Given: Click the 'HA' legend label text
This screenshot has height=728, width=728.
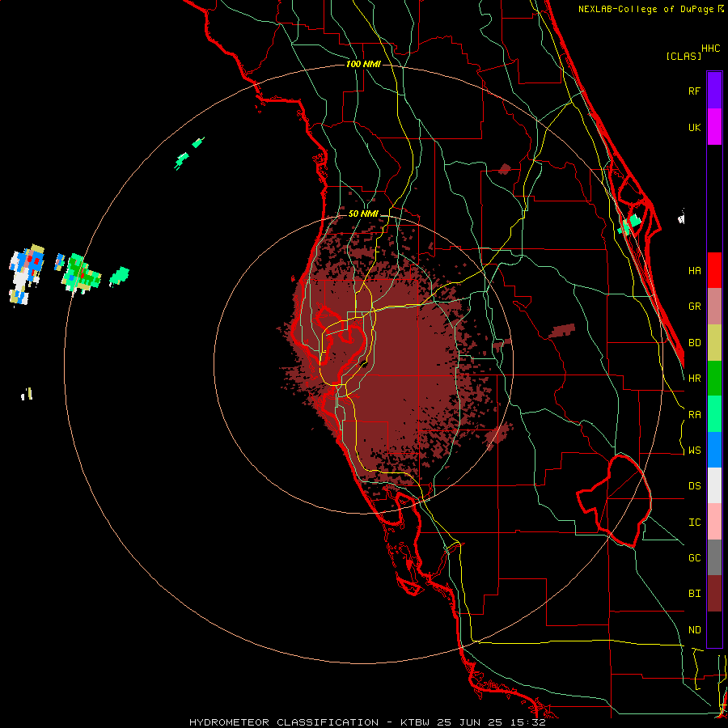Looking at the screenshot, I should click(694, 270).
